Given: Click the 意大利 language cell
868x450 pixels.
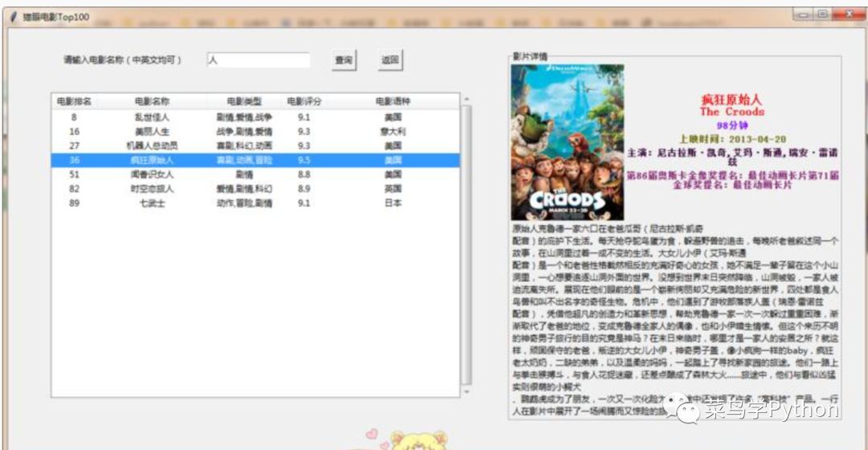Looking at the screenshot, I should click(393, 132).
